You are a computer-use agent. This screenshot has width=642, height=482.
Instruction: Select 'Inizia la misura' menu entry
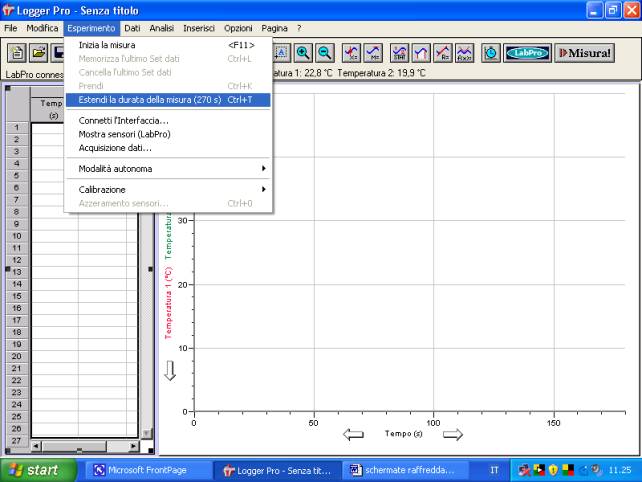(107, 45)
